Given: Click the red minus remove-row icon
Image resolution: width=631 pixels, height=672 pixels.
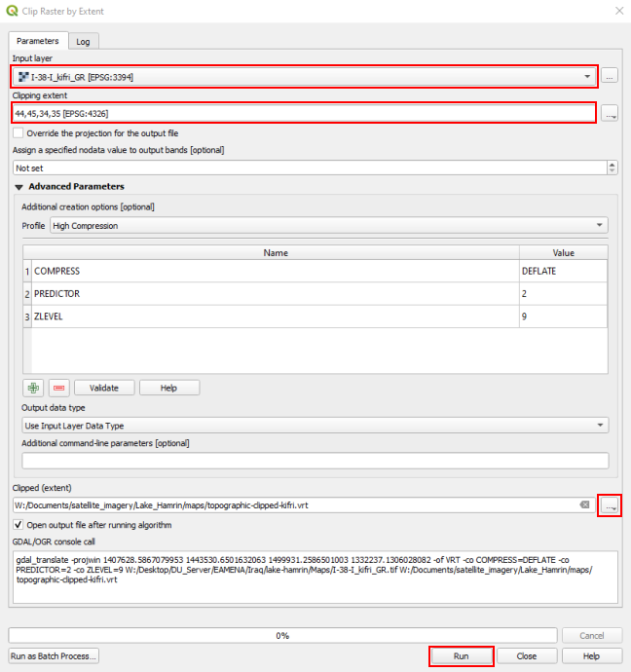Looking at the screenshot, I should 58,388.
